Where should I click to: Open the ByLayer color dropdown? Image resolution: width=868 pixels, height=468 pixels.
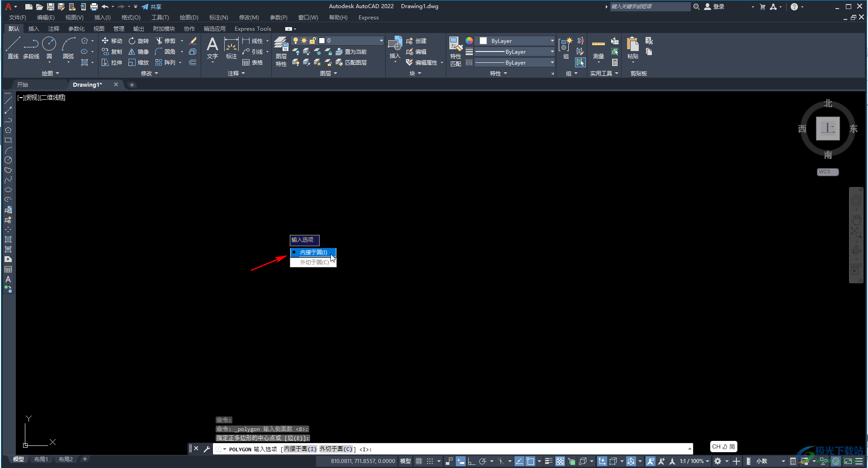click(515, 41)
